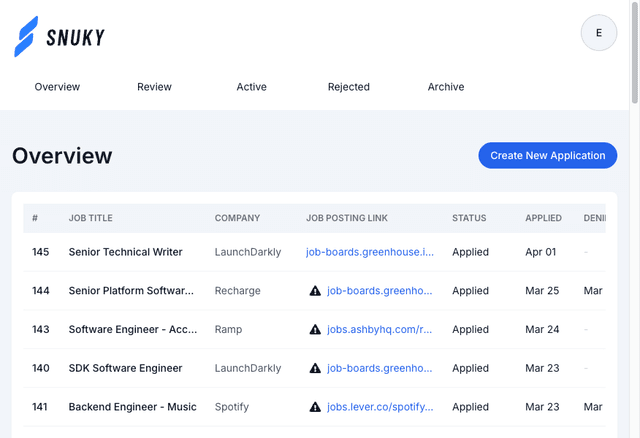
Task: Open the Ramp ashbyhq job posting link
Action: point(379,329)
